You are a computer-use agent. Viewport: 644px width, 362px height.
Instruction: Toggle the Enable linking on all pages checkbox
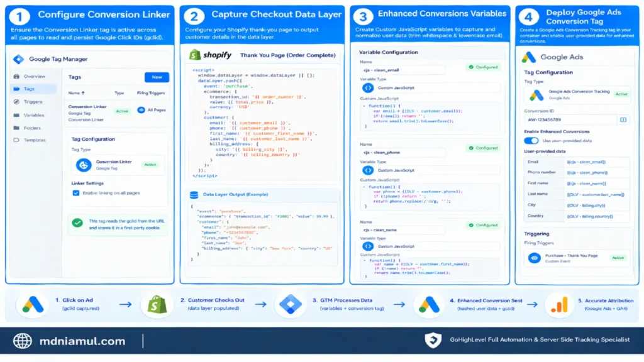point(76,193)
